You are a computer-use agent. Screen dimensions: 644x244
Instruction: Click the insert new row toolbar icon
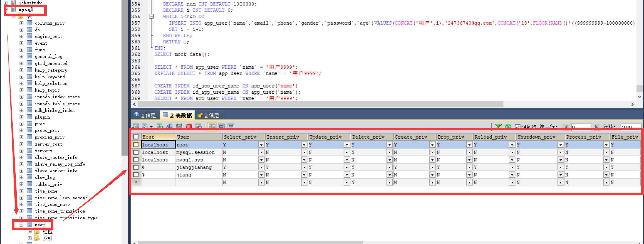160,126
